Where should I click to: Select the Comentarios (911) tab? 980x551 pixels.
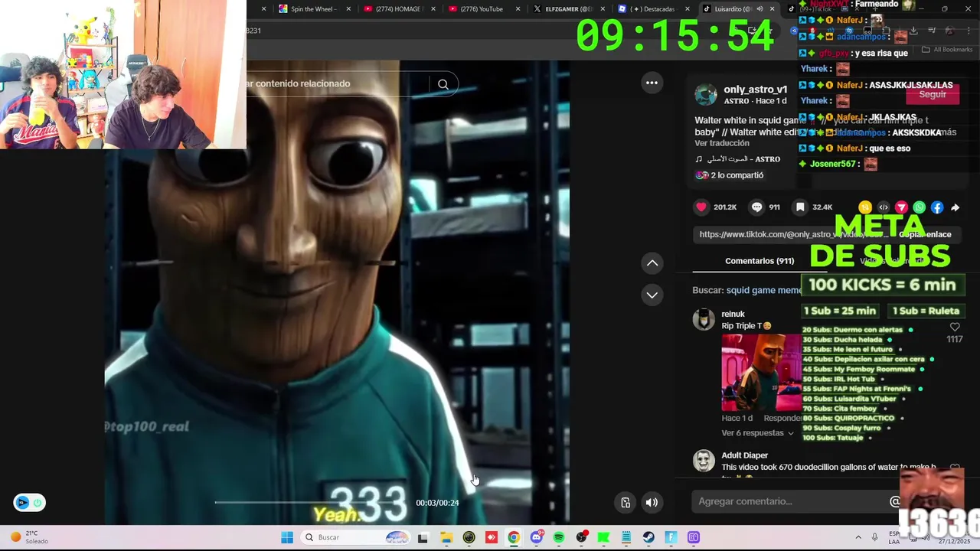(x=759, y=261)
